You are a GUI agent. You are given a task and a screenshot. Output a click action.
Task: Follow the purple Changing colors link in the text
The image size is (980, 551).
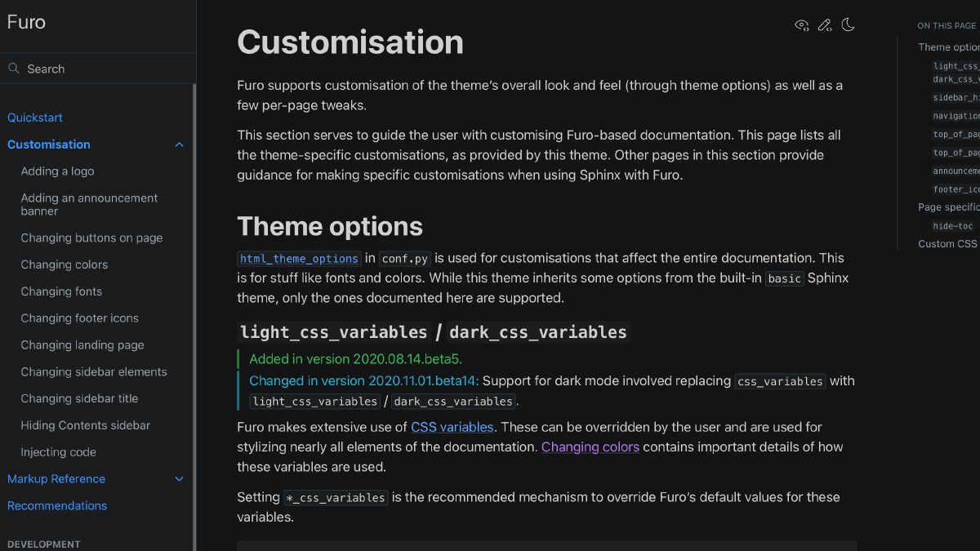tap(590, 447)
